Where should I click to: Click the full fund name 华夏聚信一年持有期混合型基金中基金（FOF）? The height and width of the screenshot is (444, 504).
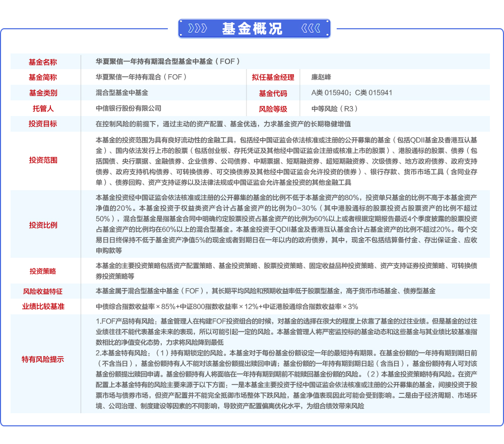[167, 62]
